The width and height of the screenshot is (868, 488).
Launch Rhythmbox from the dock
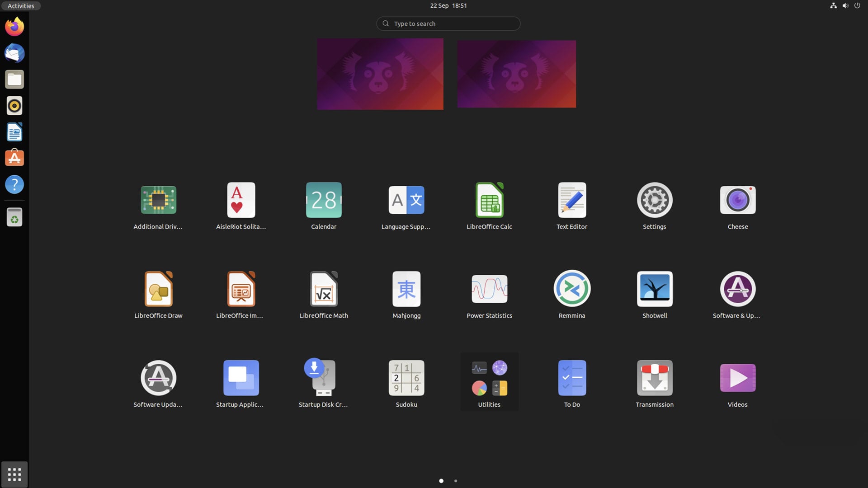pos(14,105)
